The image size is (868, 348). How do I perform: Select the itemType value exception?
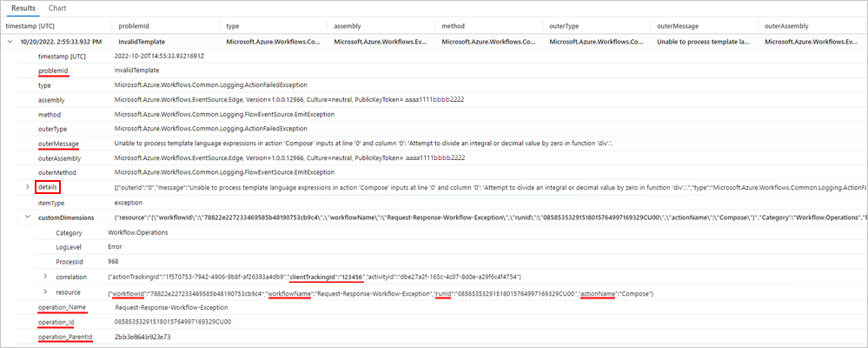[128, 203]
